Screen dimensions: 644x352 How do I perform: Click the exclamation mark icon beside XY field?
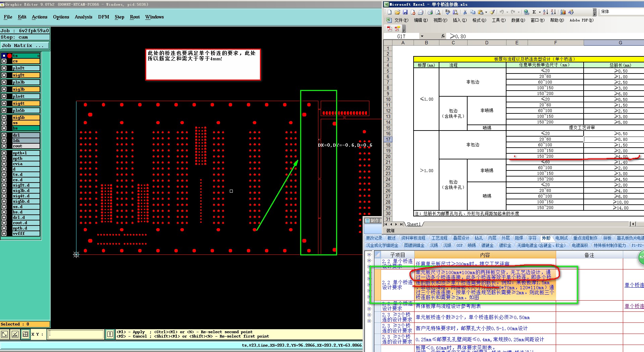click(x=110, y=334)
